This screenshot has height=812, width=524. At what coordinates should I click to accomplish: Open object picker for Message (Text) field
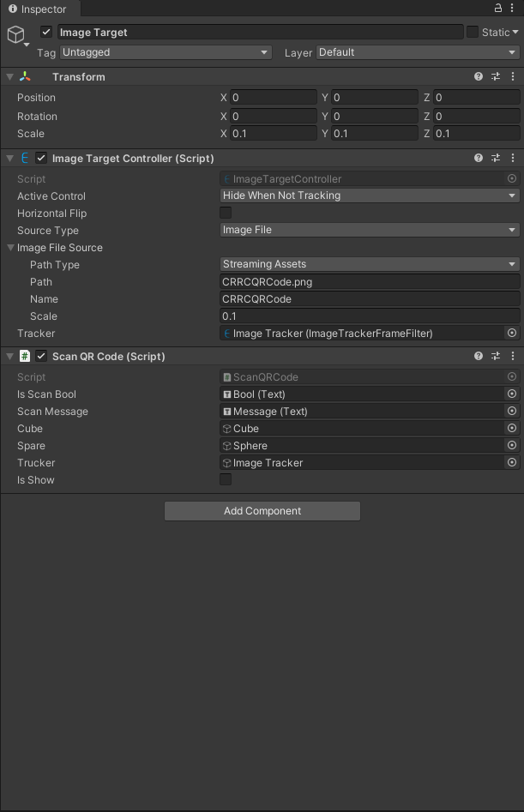[512, 411]
